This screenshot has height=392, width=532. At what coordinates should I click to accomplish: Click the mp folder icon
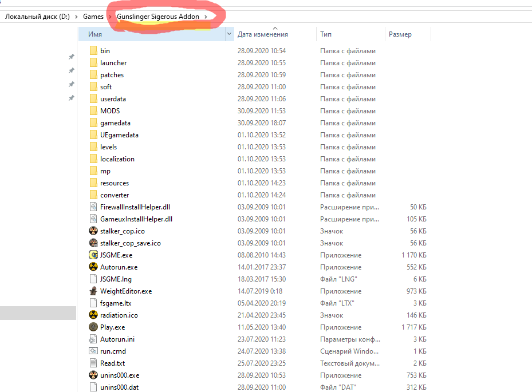[93, 171]
